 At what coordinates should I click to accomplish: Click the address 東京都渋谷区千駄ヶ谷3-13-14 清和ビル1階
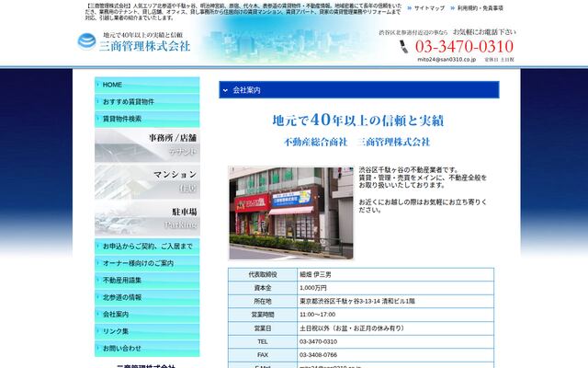pyautogui.click(x=357, y=301)
